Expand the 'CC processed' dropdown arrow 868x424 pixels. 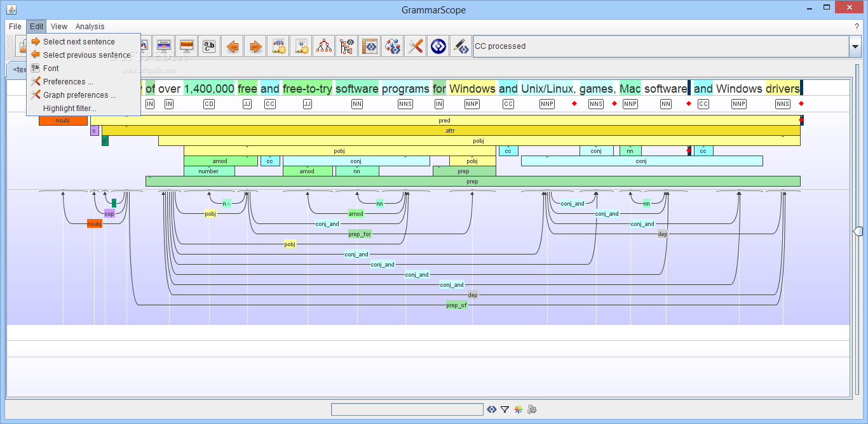855,46
